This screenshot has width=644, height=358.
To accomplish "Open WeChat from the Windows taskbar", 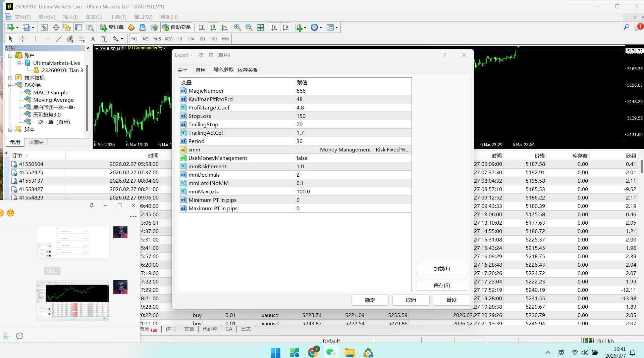I will coord(331,352).
